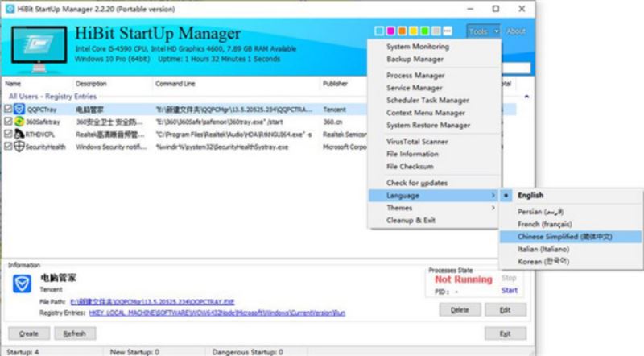This screenshot has height=356, width=644.
Task: Open File Checksum tool
Action: point(410,167)
